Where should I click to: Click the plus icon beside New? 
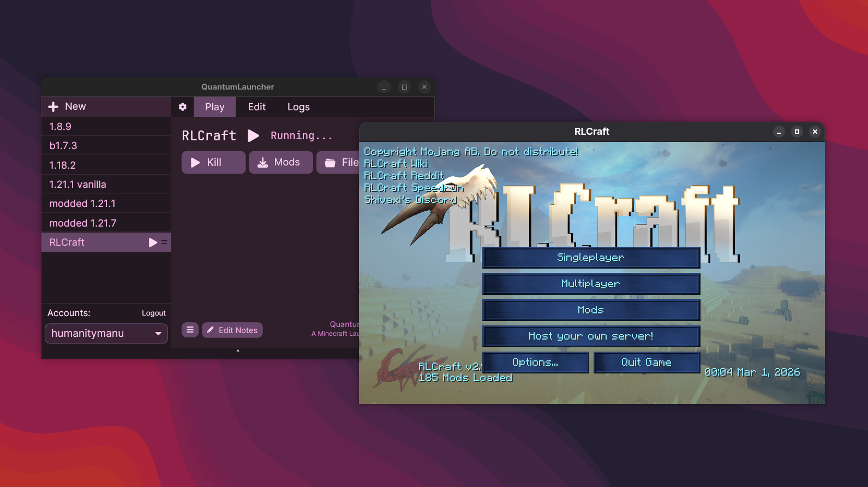(53, 106)
